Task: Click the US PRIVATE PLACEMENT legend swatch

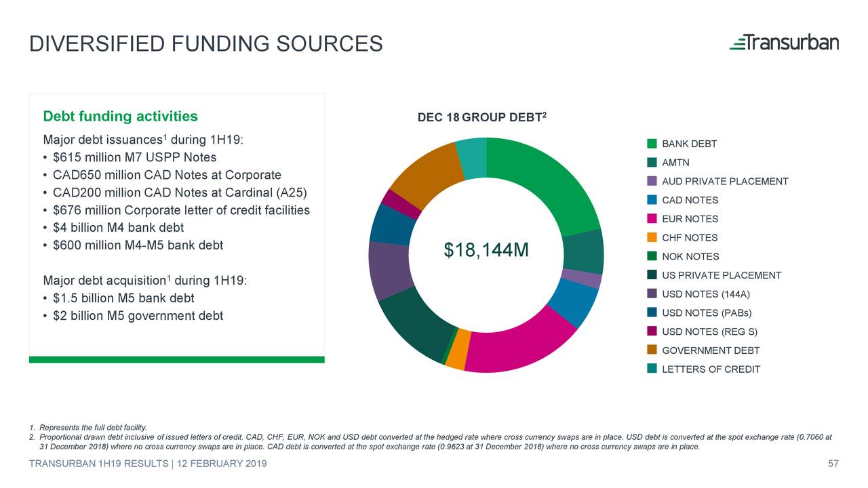Action: click(652, 275)
